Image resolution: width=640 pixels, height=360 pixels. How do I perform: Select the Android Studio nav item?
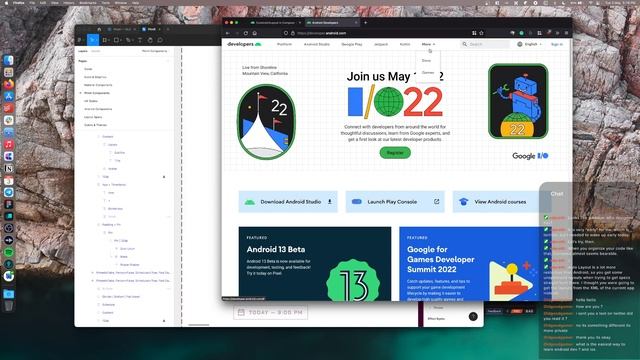coord(317,44)
